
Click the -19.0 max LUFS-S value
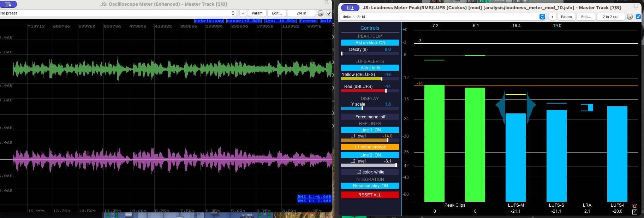pos(556,26)
